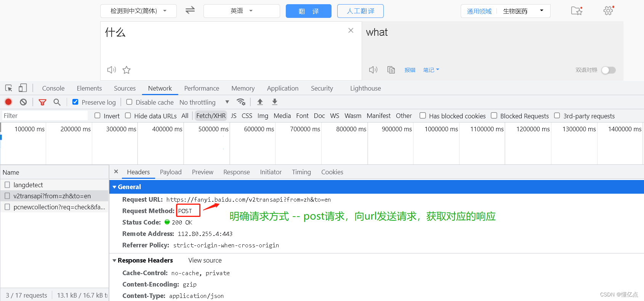The width and height of the screenshot is (644, 301).
Task: Open the Payload tab
Action: 171,172
